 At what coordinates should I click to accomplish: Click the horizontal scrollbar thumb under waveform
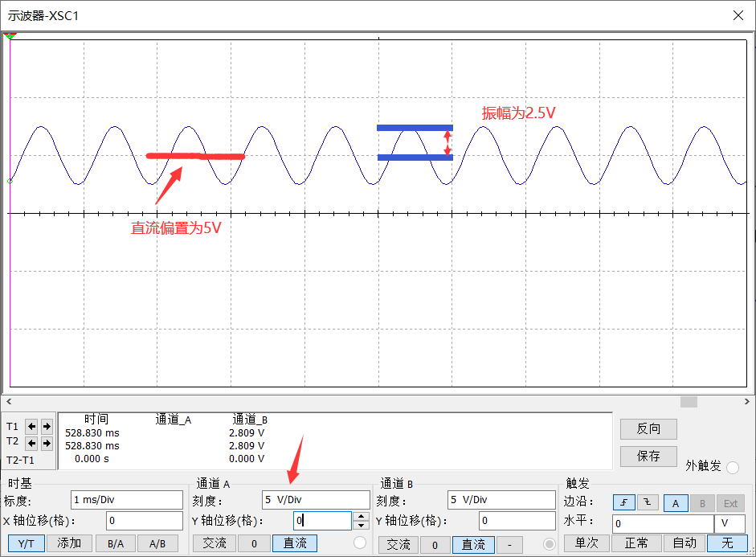click(x=689, y=401)
